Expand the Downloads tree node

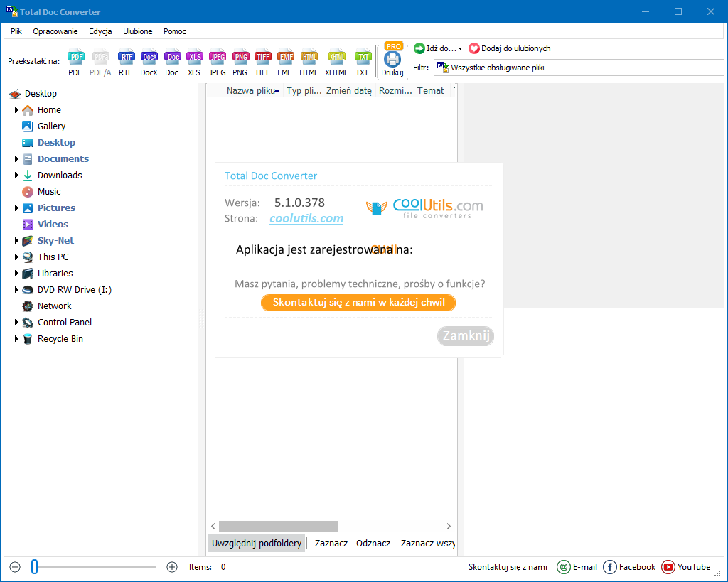(16, 175)
